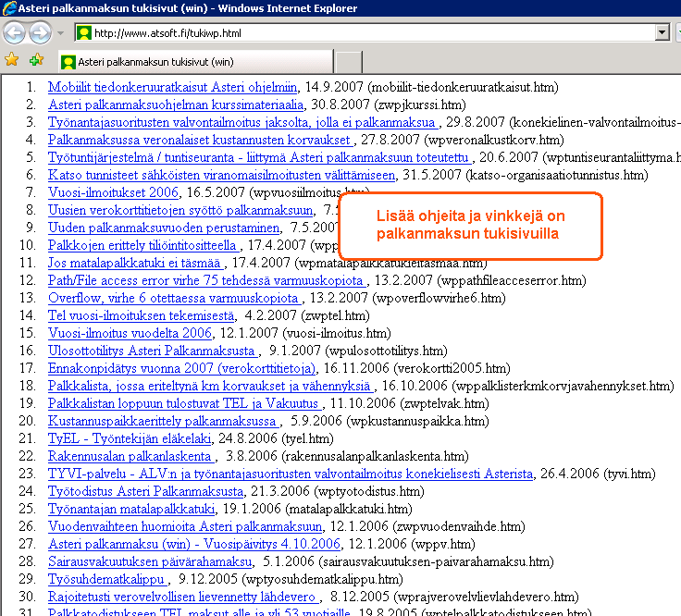Open Overflow, virhe 6 otettaessa varmuuskopiota link
The image size is (681, 616).
click(175, 298)
